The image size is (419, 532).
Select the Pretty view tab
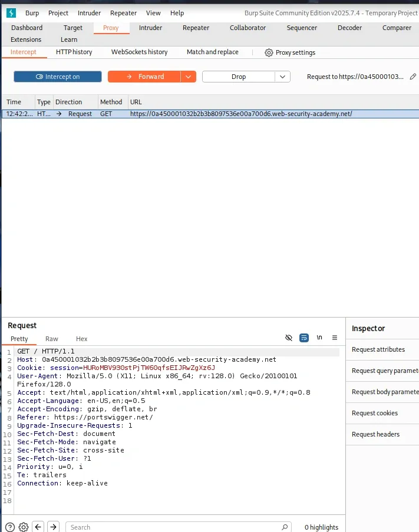(x=19, y=339)
